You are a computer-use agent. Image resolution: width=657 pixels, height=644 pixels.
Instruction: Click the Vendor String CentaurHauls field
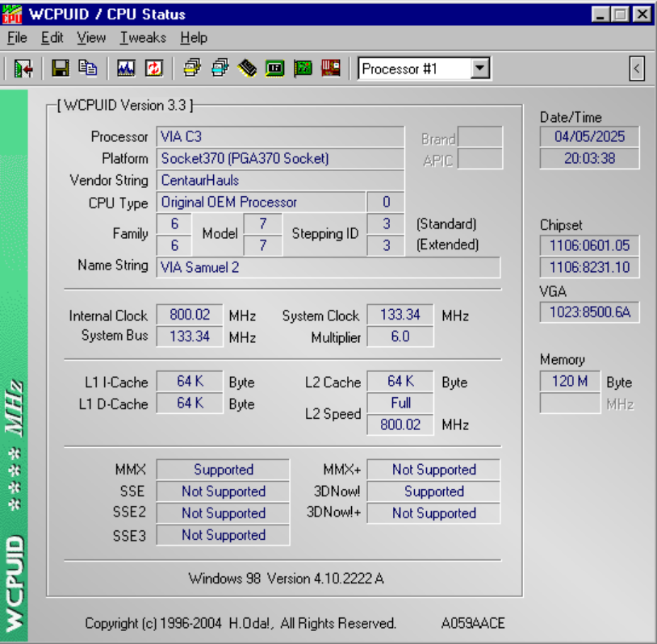280,180
